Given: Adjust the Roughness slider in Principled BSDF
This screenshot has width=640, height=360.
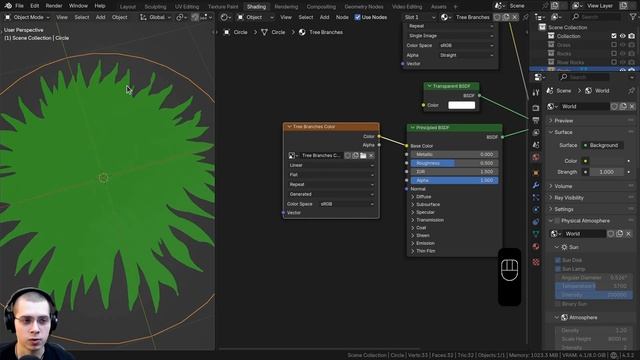Looking at the screenshot, I should (x=454, y=163).
